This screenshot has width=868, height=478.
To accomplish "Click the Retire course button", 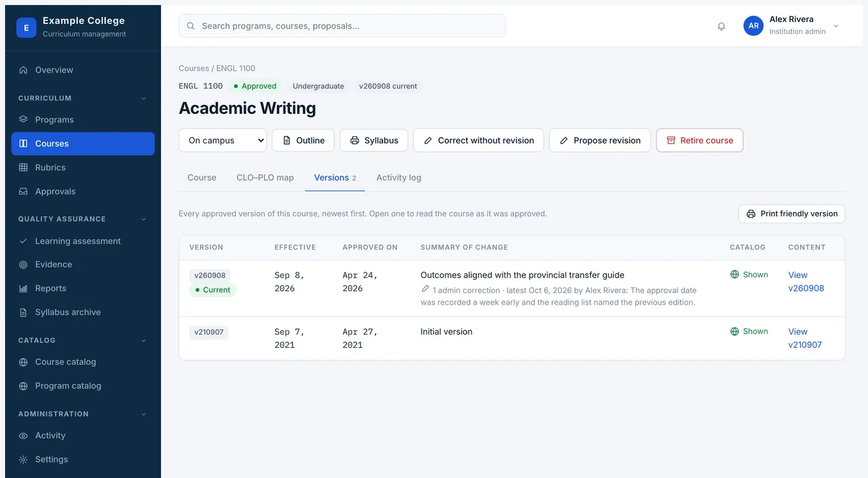I will 699,140.
